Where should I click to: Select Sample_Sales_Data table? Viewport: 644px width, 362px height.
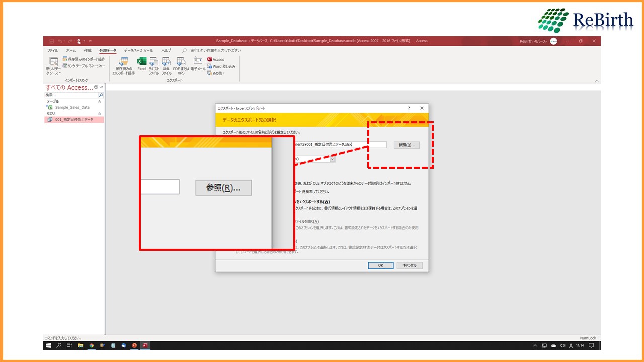click(x=72, y=107)
